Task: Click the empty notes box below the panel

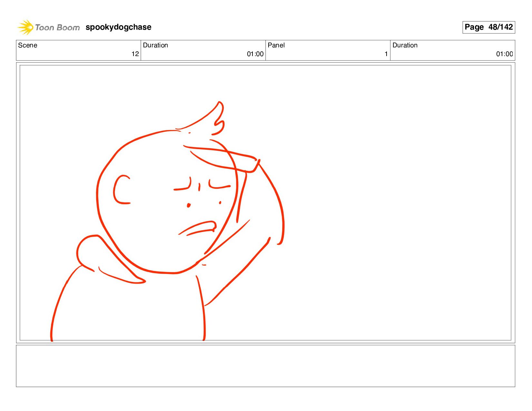Action: coord(265,366)
